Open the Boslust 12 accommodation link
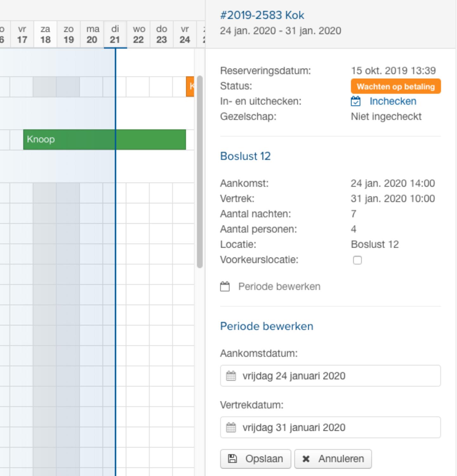Image resolution: width=457 pixels, height=476 pixels. pos(245,156)
